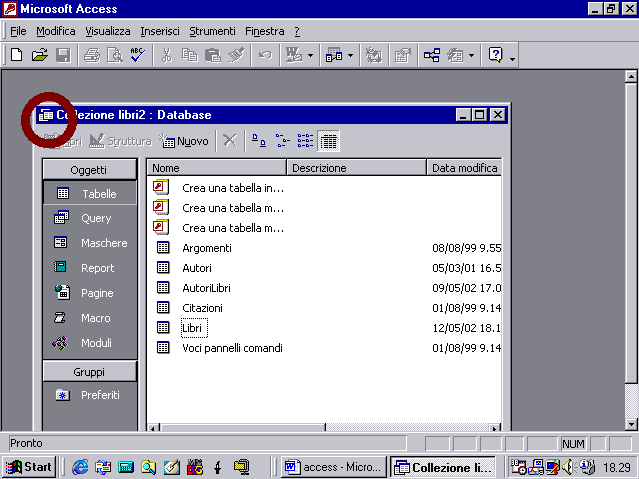This screenshot has height=479, width=639.
Task: Click the New Object toolbar icon
Action: click(x=455, y=55)
